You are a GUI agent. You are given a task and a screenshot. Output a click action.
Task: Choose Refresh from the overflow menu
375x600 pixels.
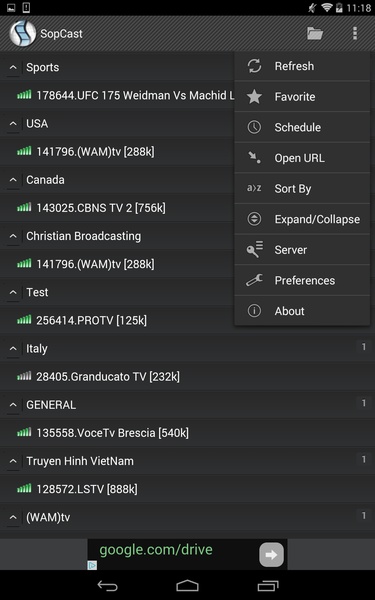(302, 66)
